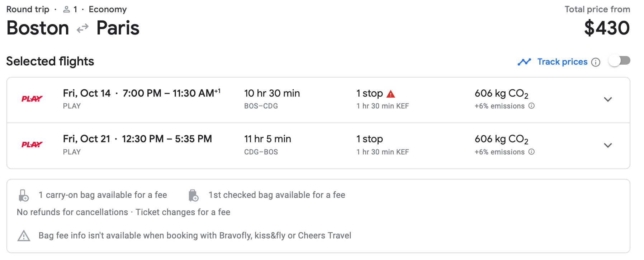Click the Selected flights heading
644x260 pixels.
[50, 61]
